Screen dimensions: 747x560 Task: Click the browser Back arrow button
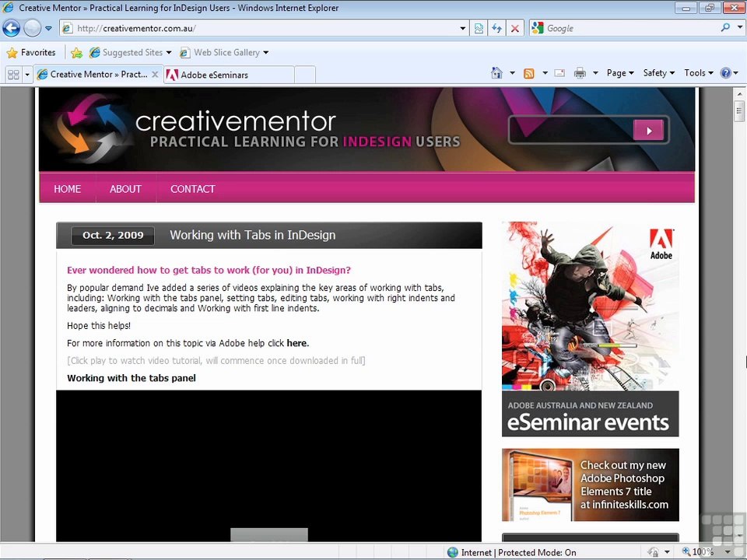pos(11,28)
